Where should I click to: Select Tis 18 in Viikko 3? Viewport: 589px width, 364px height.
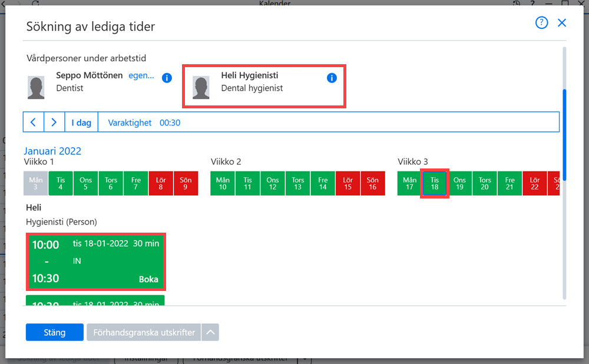coord(435,183)
